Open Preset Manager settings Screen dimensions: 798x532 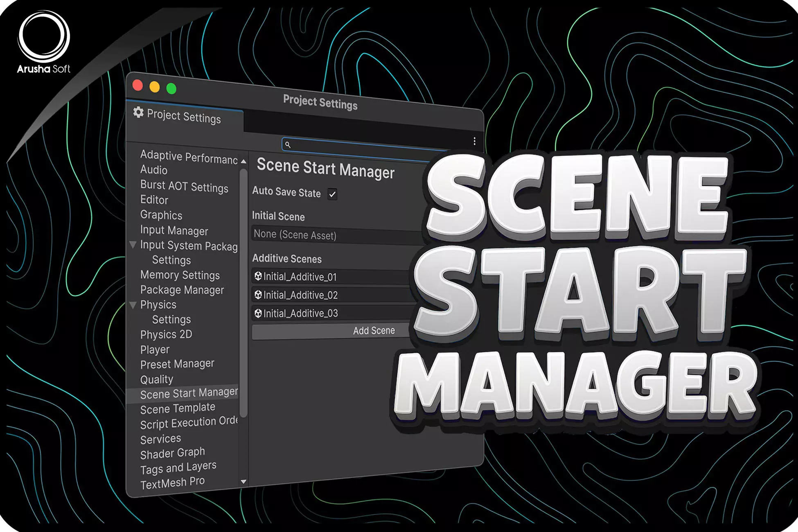point(177,364)
